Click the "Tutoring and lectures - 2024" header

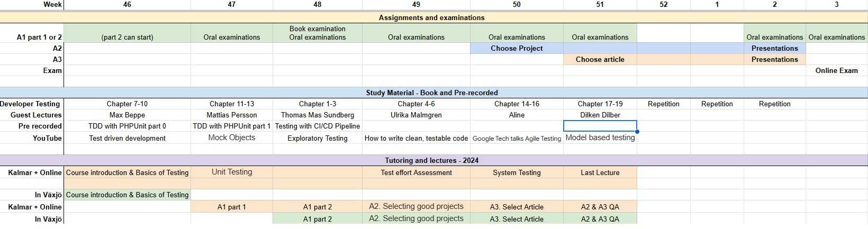pos(431,160)
